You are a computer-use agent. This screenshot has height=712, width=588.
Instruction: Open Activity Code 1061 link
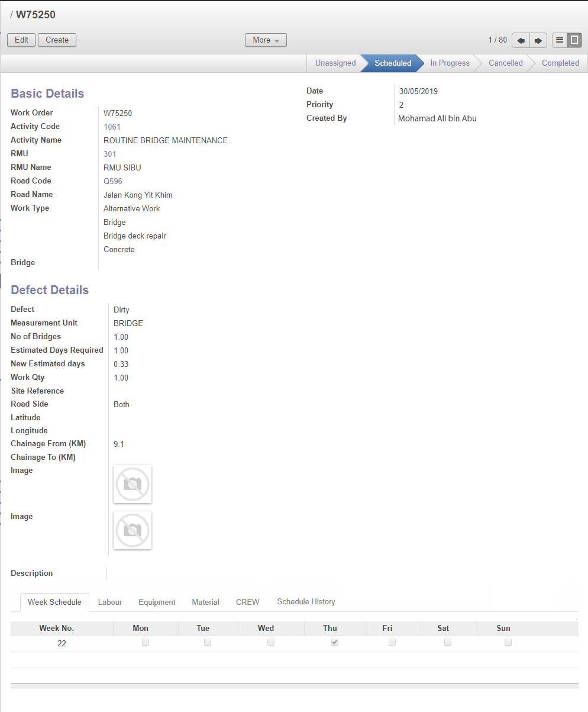(x=112, y=127)
